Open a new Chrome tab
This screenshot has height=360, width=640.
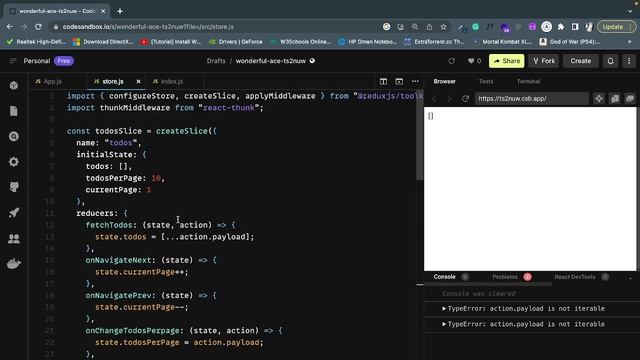point(120,11)
